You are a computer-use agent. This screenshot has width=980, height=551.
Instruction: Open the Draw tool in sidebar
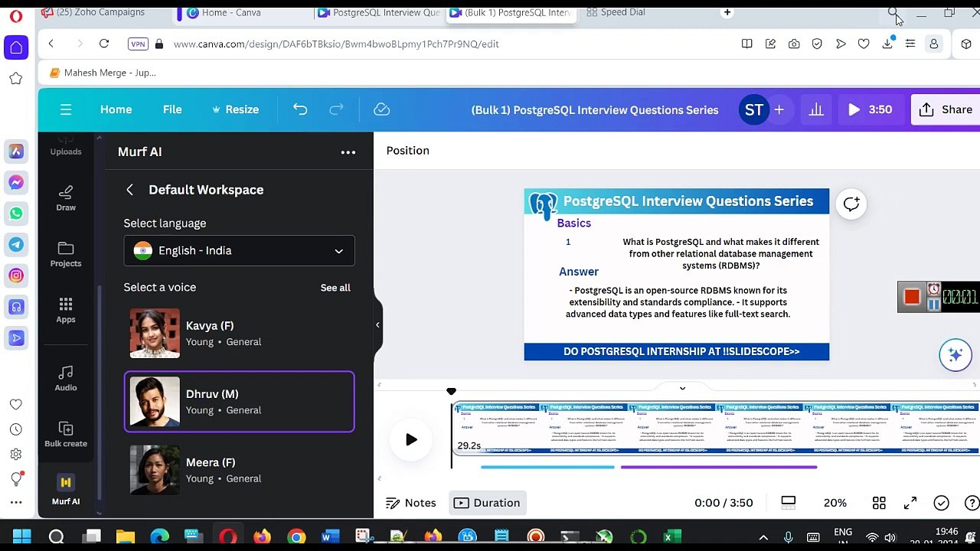pyautogui.click(x=66, y=198)
